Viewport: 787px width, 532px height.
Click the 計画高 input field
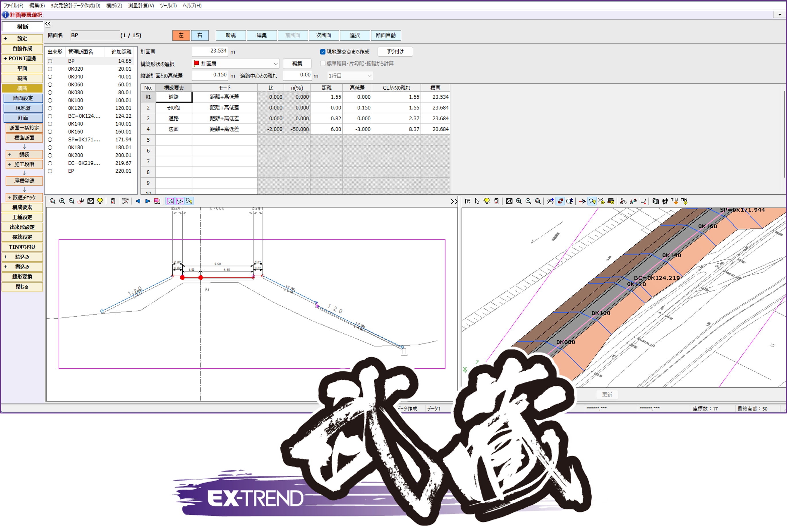(210, 51)
